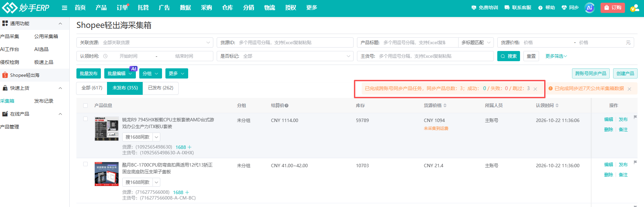Click the red 订购 button

613,7
